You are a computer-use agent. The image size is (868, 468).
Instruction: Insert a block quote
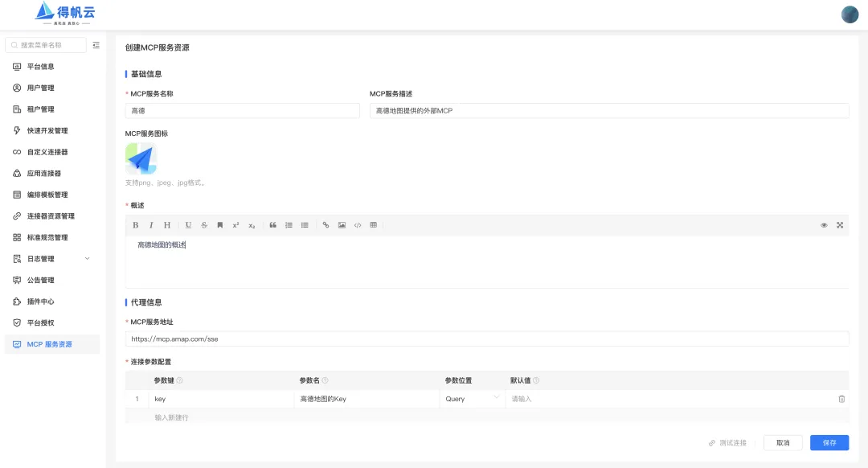click(273, 225)
